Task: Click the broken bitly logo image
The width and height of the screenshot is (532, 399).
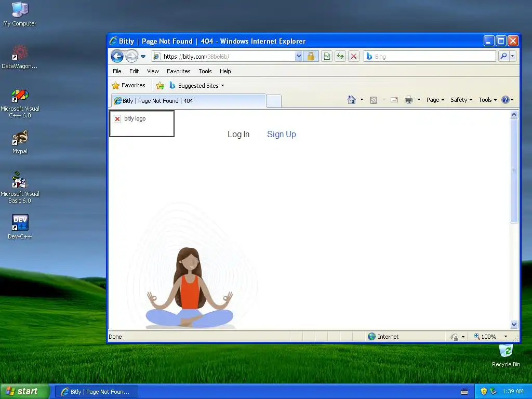Action: click(142, 124)
